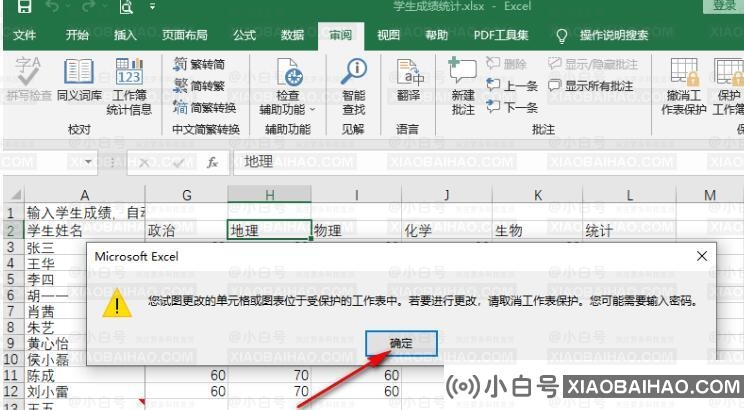Click 确定 in the Microsoft Excel dialog
The image size is (744, 410).
(401, 343)
